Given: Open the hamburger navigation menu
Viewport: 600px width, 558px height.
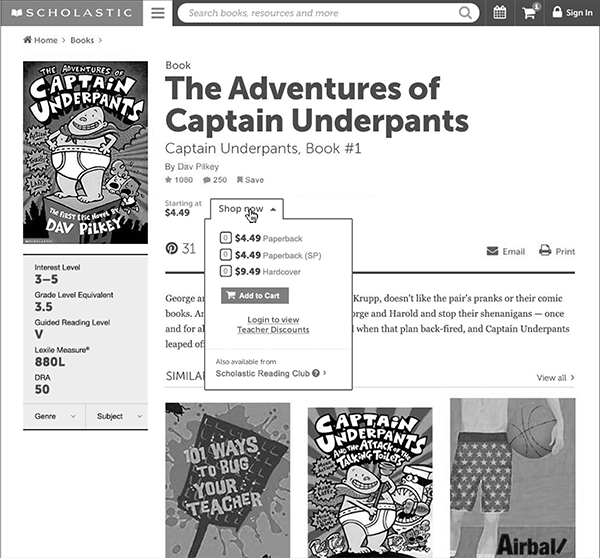Looking at the screenshot, I should point(157,13).
